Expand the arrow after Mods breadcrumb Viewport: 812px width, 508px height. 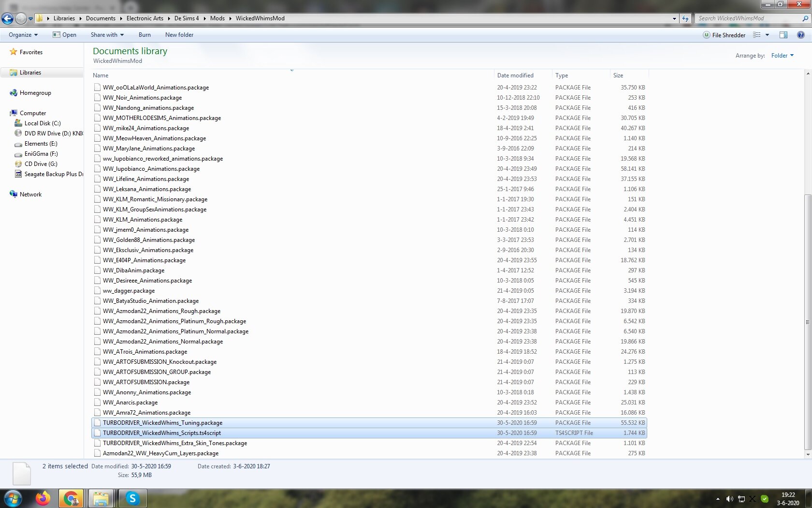coord(230,18)
